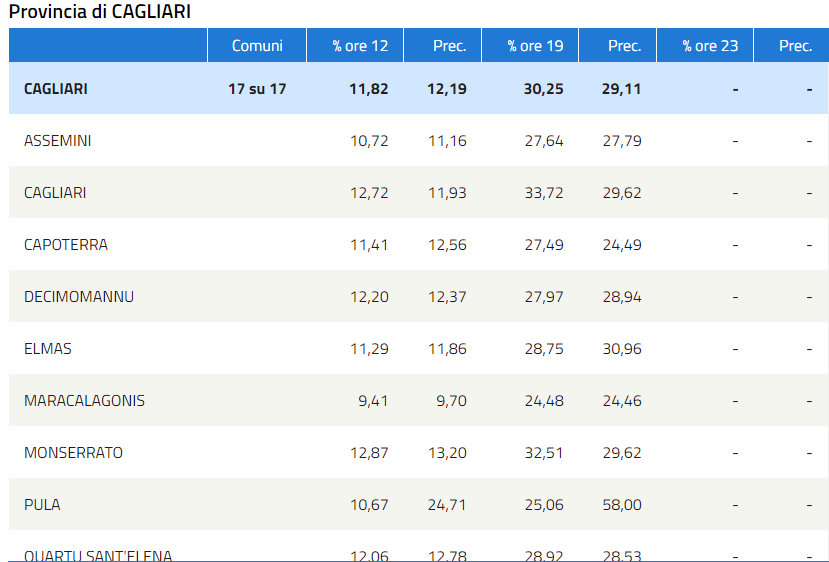Click the CAGLIARI municipality row name
829x562 pixels.
pyautogui.click(x=55, y=192)
